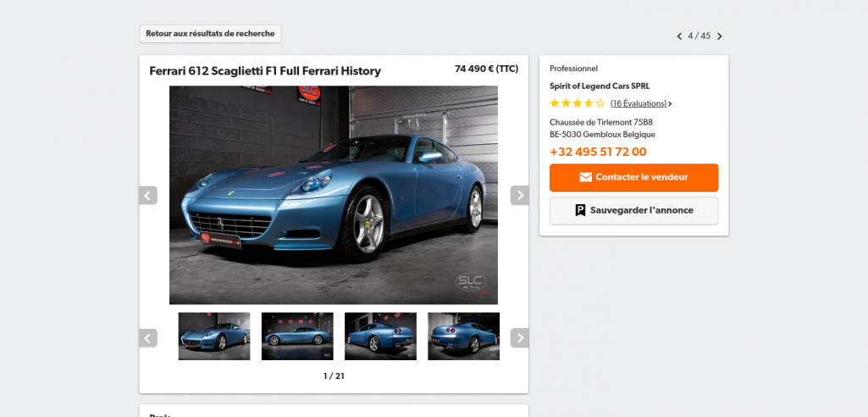Select rear view thumbnail with exhausts

coord(463,336)
